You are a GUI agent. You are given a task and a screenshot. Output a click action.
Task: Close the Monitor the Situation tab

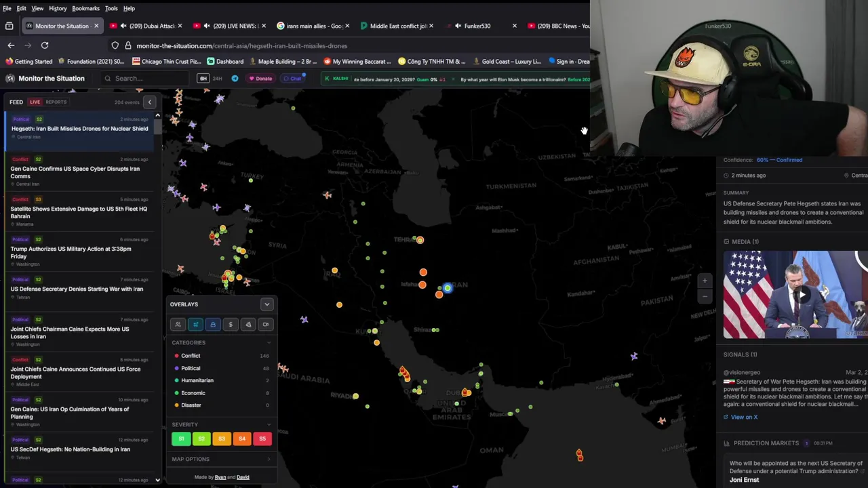[x=96, y=26]
